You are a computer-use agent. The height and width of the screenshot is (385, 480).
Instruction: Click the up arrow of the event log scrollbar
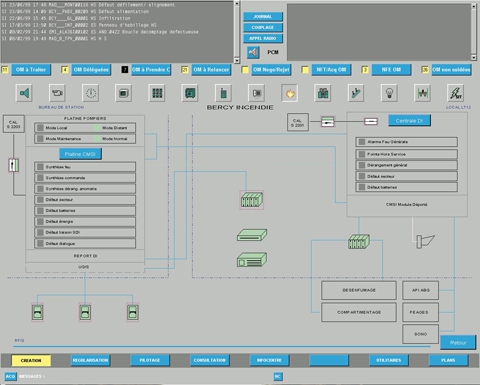[x=237, y=3]
